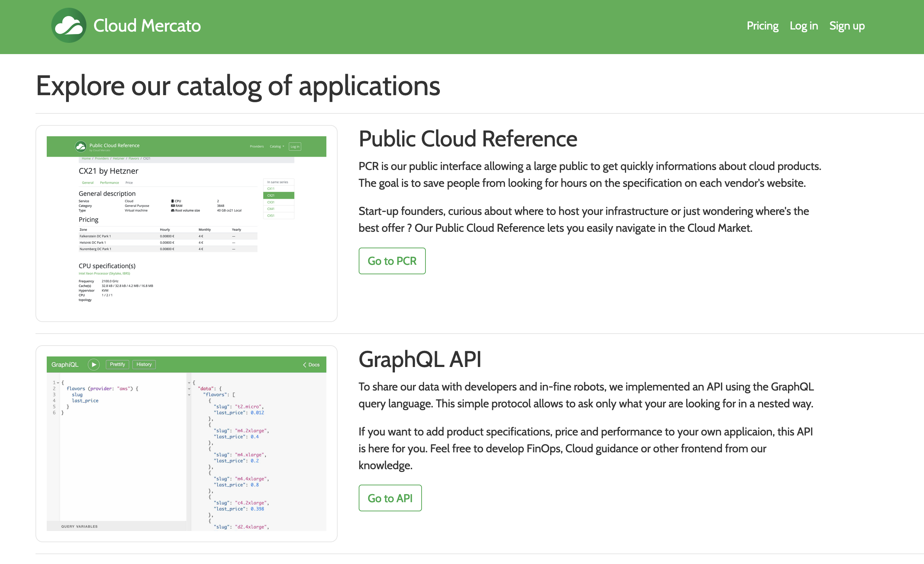Select CX21 in the same series list
Screen dimensions: 924x564
279,195
